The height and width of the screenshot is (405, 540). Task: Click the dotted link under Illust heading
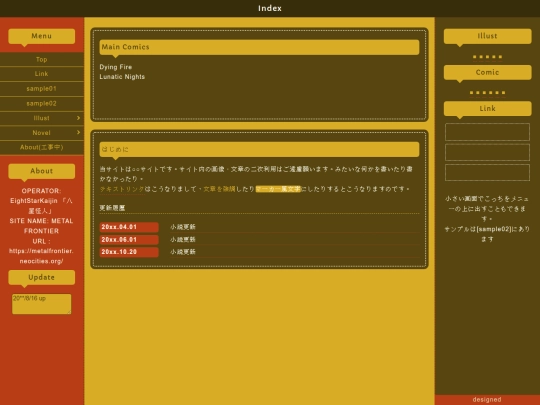(487, 57)
